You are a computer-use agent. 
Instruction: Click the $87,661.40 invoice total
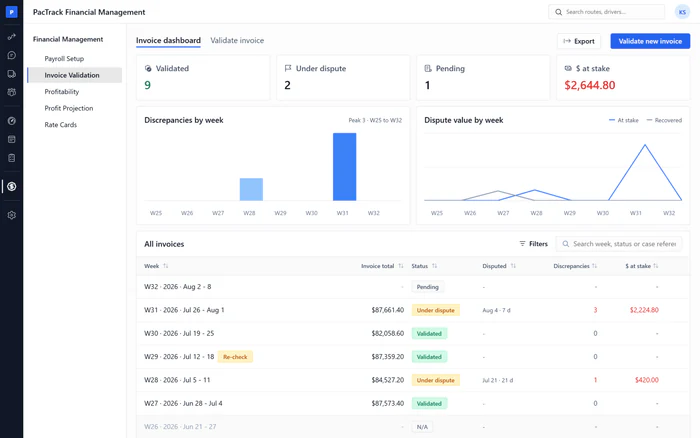point(388,310)
